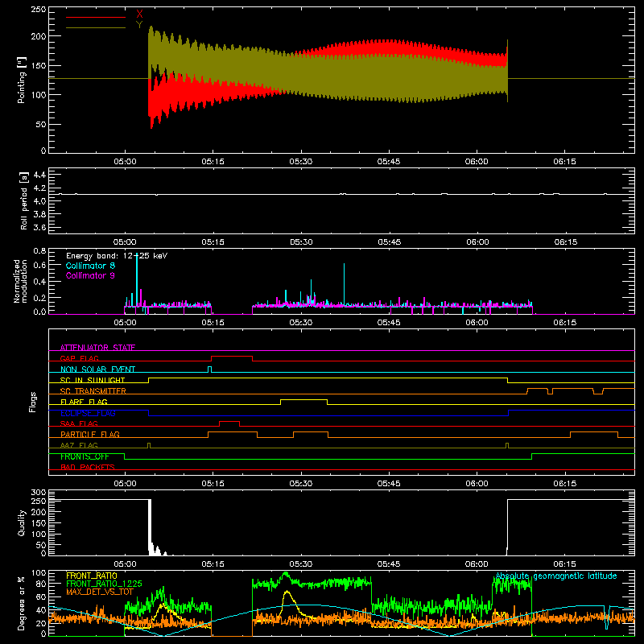Select the red 'X' legend label
The width and height of the screenshot is (644, 644).
tap(139, 14)
